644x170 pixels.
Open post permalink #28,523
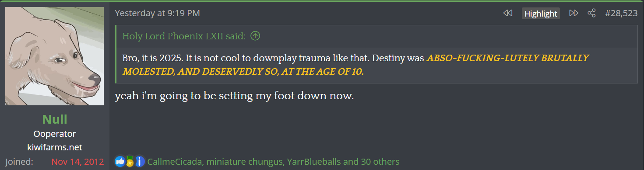pos(621,14)
